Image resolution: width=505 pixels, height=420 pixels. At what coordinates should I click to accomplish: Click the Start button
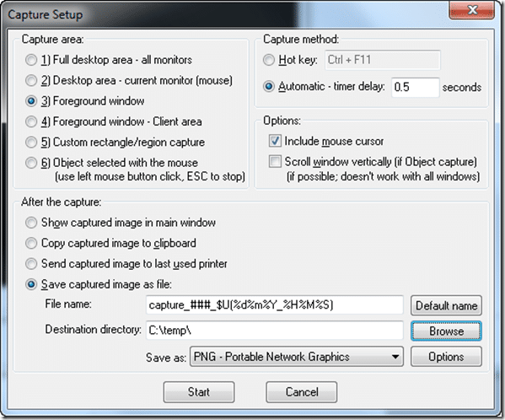point(199,392)
